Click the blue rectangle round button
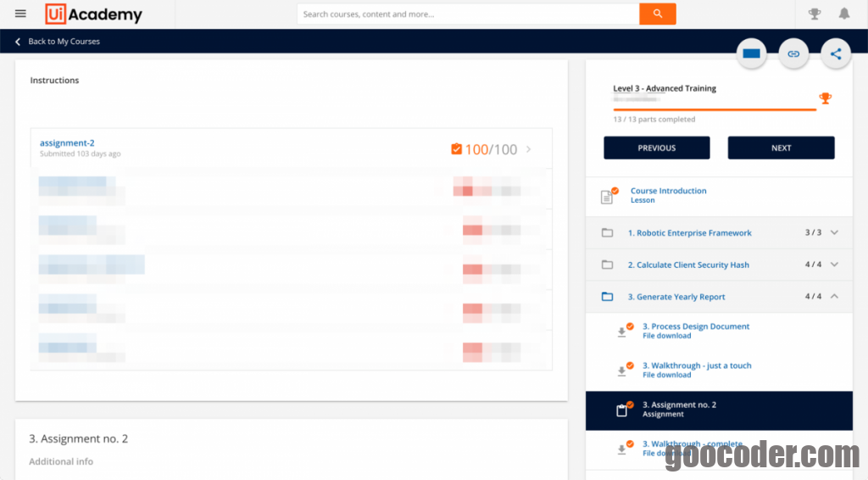The height and width of the screenshot is (480, 868). coord(751,54)
